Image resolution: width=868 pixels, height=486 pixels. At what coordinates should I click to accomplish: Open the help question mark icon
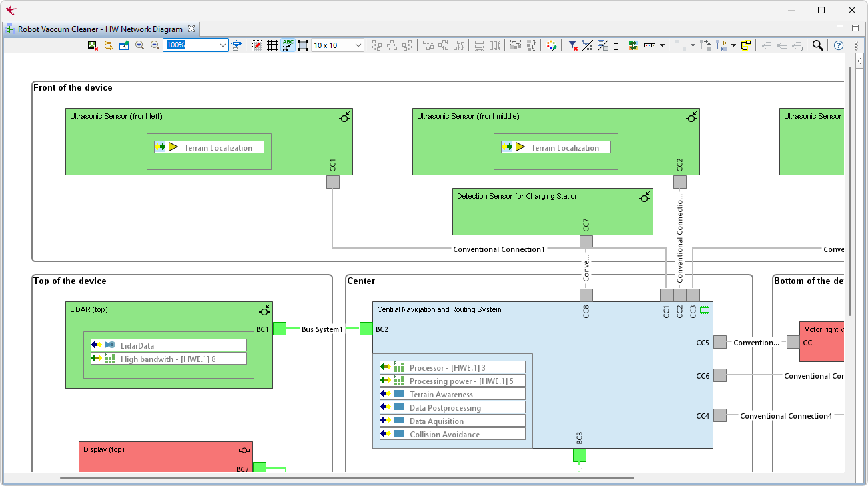click(x=839, y=45)
